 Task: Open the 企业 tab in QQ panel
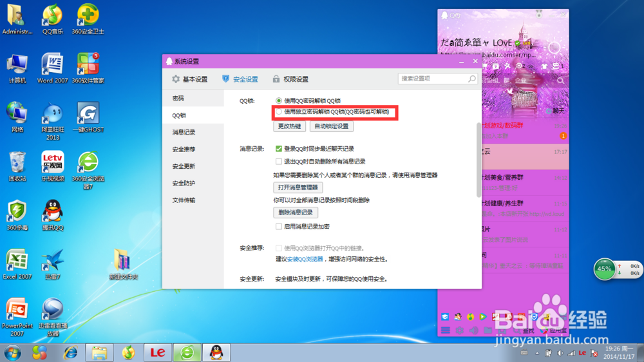tap(521, 81)
